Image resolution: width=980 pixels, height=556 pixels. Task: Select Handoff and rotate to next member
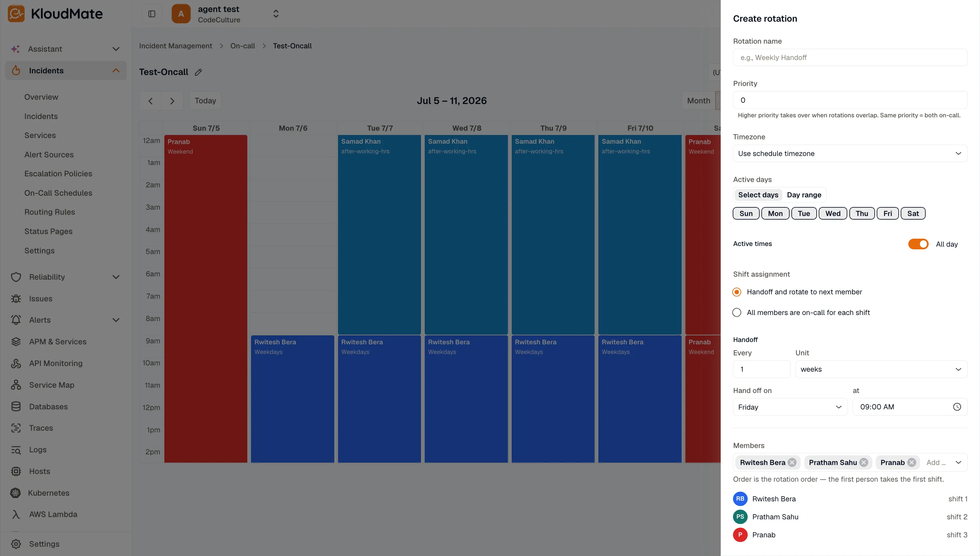pyautogui.click(x=737, y=292)
